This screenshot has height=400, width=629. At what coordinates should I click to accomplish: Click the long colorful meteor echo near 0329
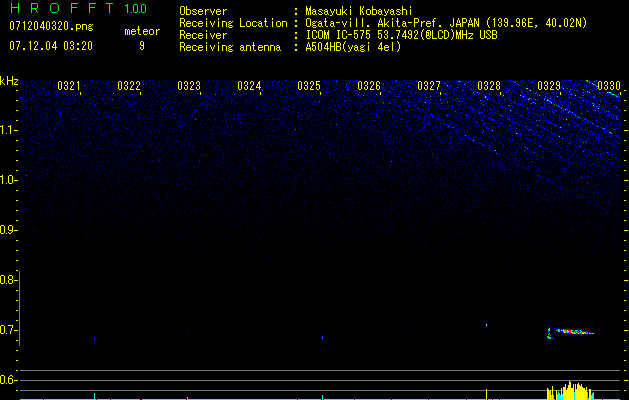pyautogui.click(x=574, y=331)
